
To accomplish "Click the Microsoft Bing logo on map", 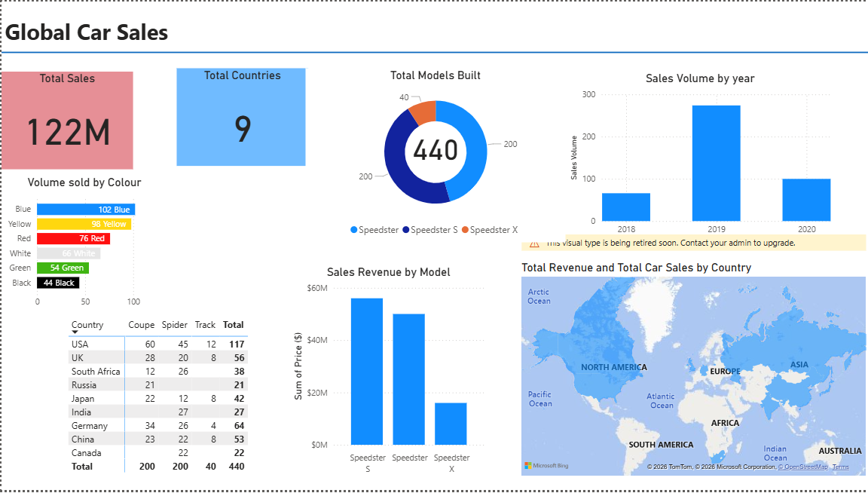I will point(546,466).
